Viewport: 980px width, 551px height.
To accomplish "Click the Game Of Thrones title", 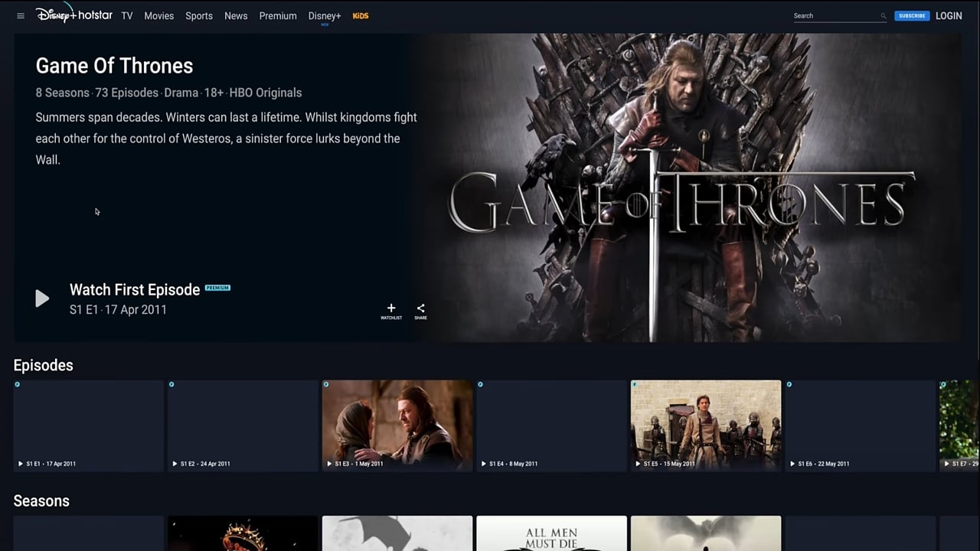I will coord(114,66).
